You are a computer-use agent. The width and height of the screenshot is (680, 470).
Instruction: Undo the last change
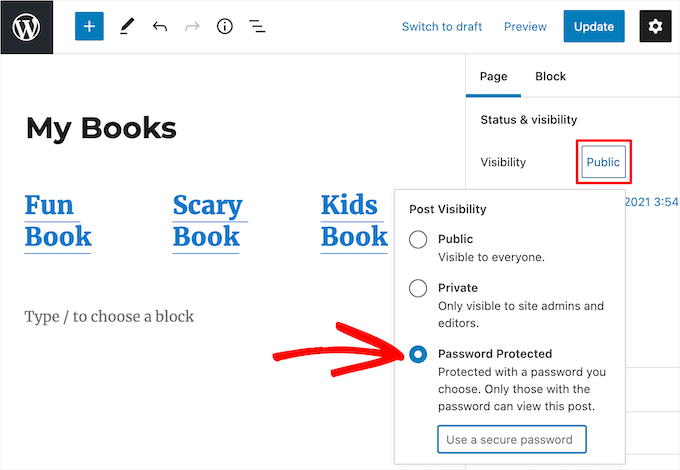(160, 27)
